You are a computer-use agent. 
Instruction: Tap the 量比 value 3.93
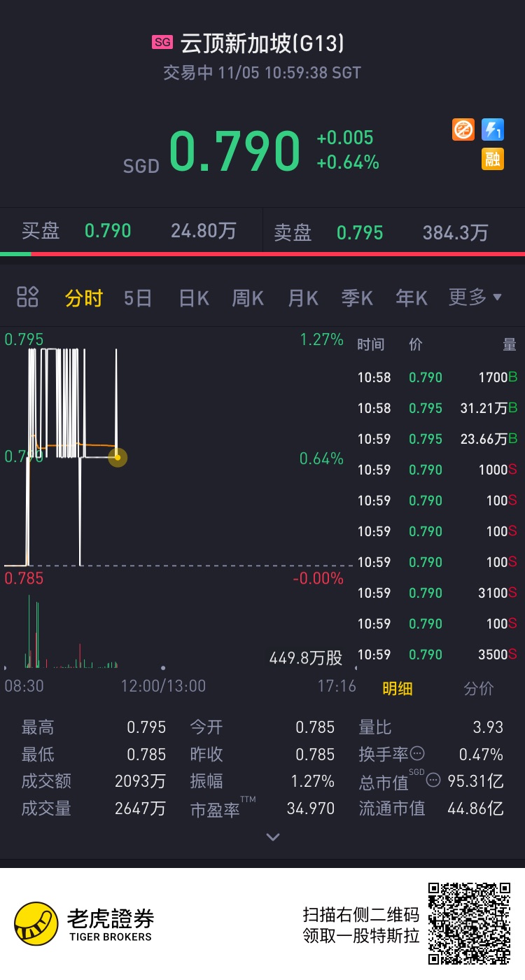click(488, 727)
